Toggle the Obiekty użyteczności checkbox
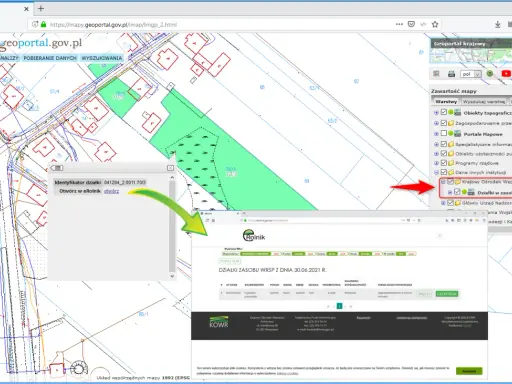 point(444,153)
